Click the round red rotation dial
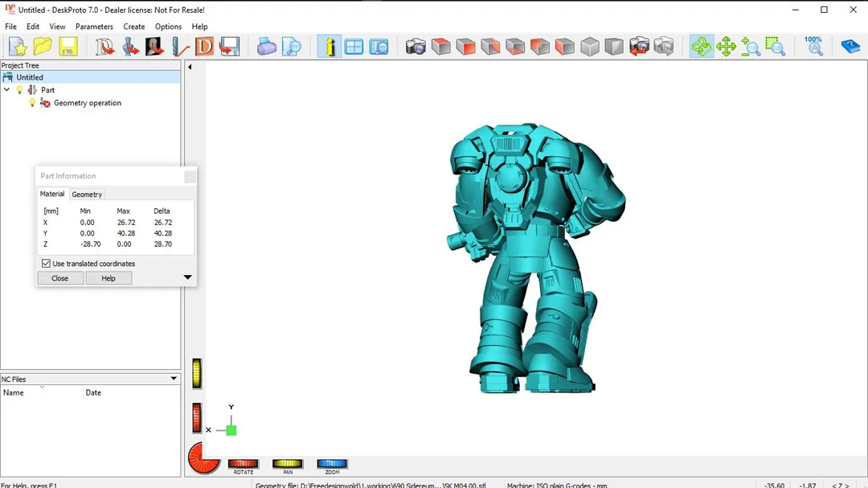Screen dimensions: 868x488 click(x=203, y=458)
